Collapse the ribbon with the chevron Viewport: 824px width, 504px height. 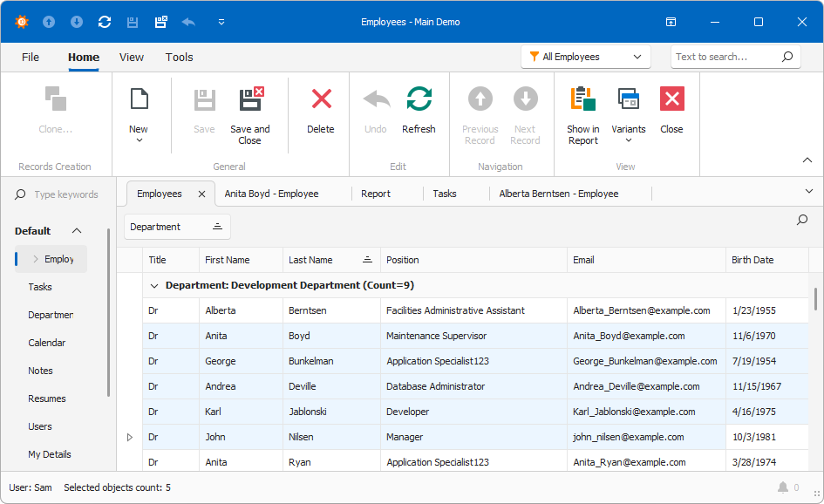point(807,160)
